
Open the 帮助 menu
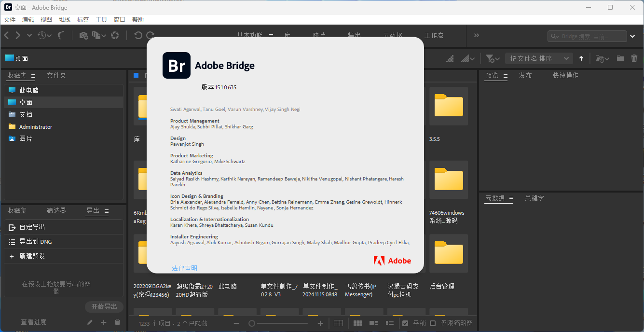pos(138,20)
